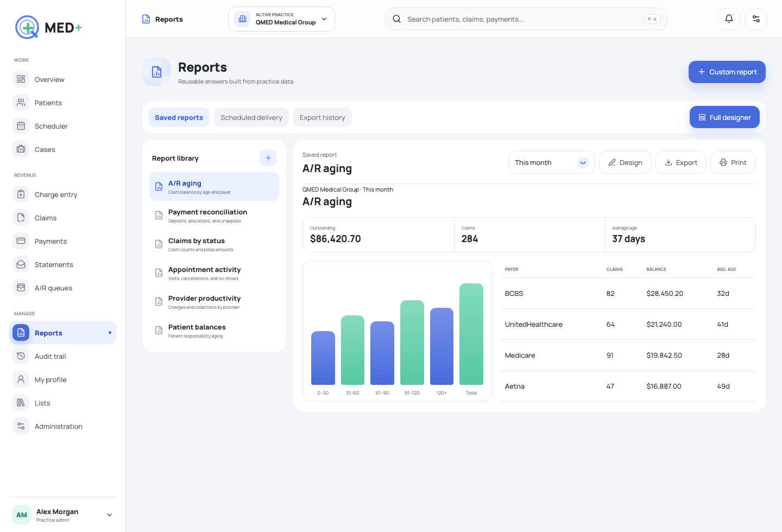
Task: Expand the Alex Morgan user menu chevron
Action: [109, 515]
